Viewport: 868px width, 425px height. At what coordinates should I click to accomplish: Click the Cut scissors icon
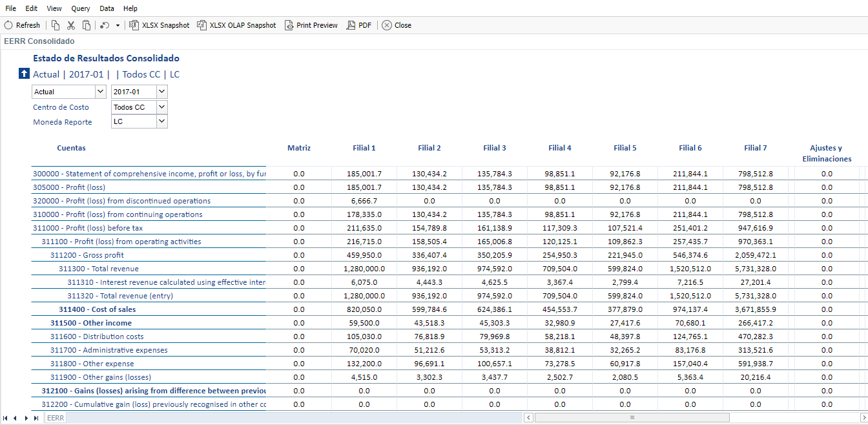tap(71, 25)
